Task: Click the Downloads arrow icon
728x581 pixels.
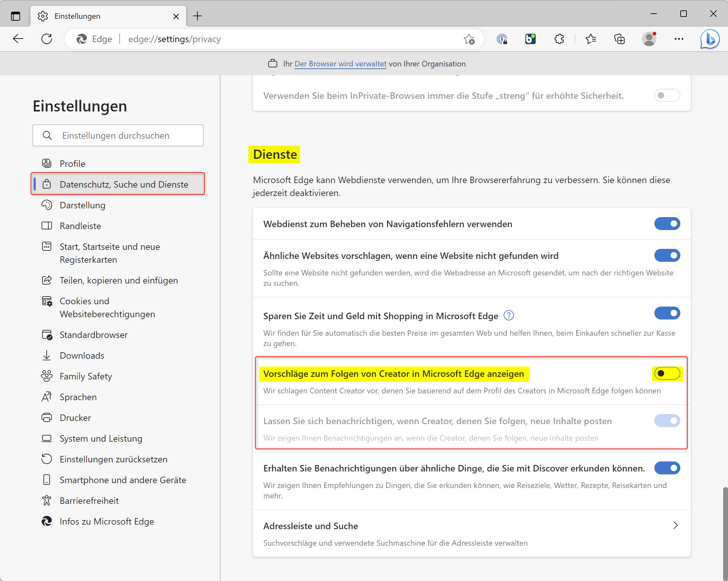Action: pyautogui.click(x=47, y=355)
